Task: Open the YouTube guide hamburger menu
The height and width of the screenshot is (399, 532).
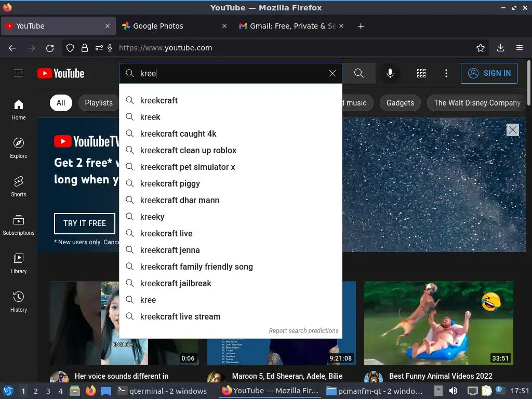Action: [19, 73]
